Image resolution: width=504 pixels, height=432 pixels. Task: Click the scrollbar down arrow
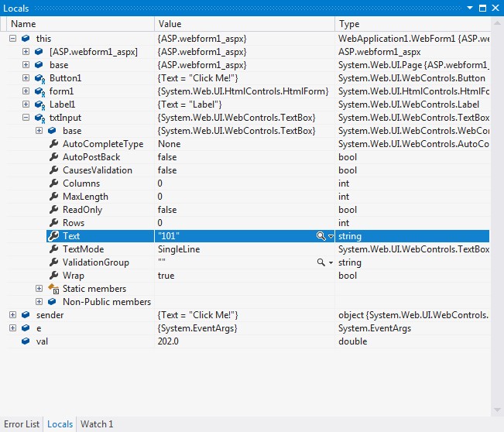(497, 410)
